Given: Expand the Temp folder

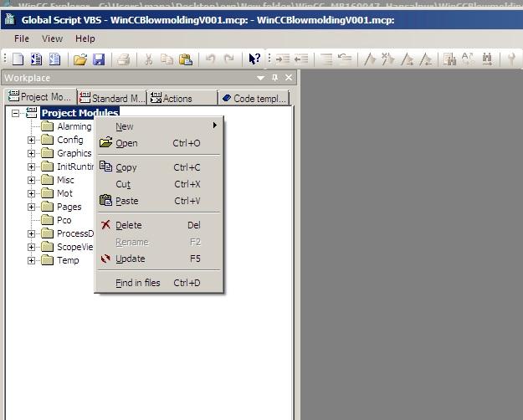Looking at the screenshot, I should coord(31,260).
